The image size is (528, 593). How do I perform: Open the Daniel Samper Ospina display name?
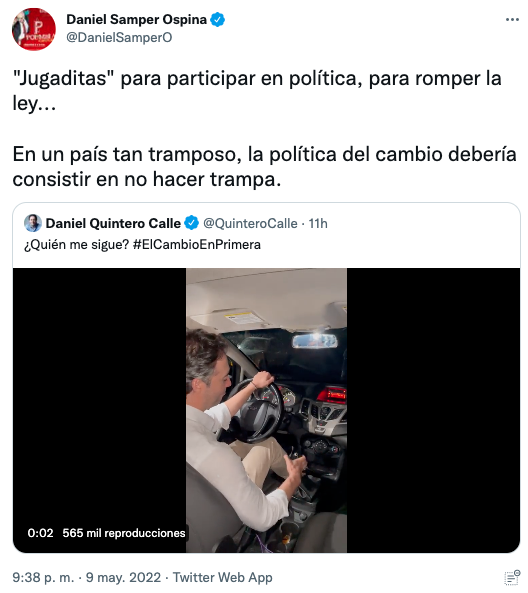137,19
